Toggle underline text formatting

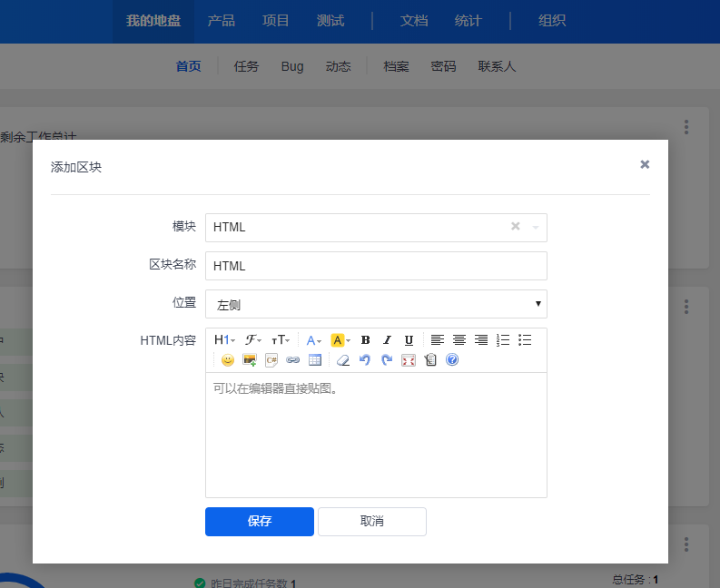tap(409, 340)
